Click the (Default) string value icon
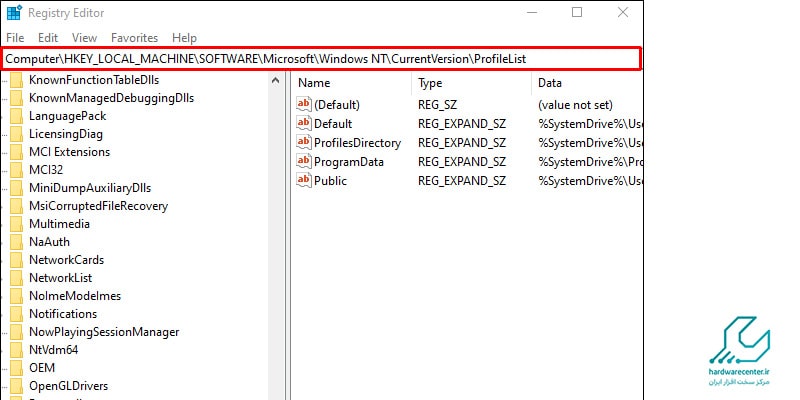This screenshot has height=400, width=800. [304, 105]
